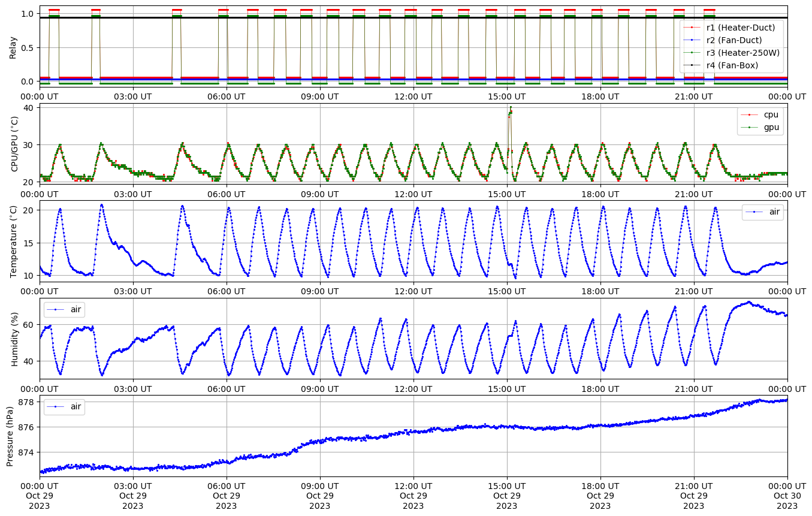The height and width of the screenshot is (516, 812).
Task: Click the 0.0 tick on the Relay axis
Action: [x=28, y=81]
